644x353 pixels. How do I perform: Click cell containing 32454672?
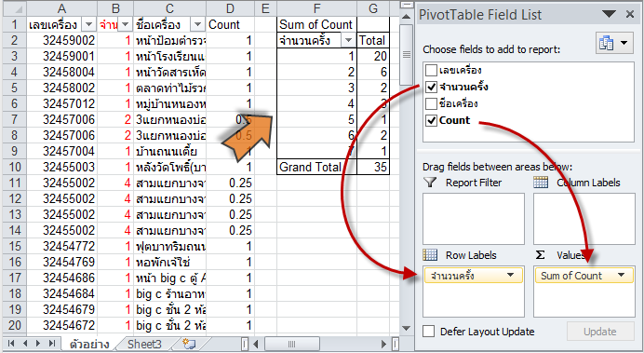61,326
